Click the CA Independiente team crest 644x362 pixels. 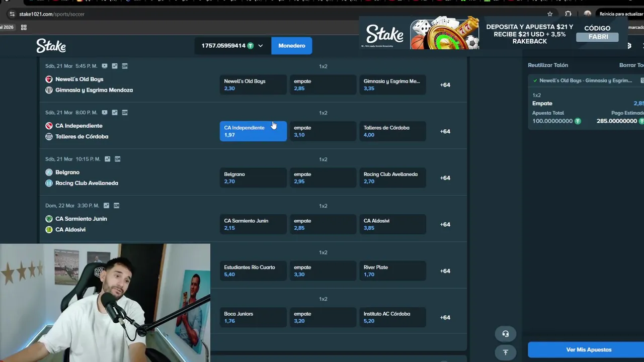pos(49,126)
